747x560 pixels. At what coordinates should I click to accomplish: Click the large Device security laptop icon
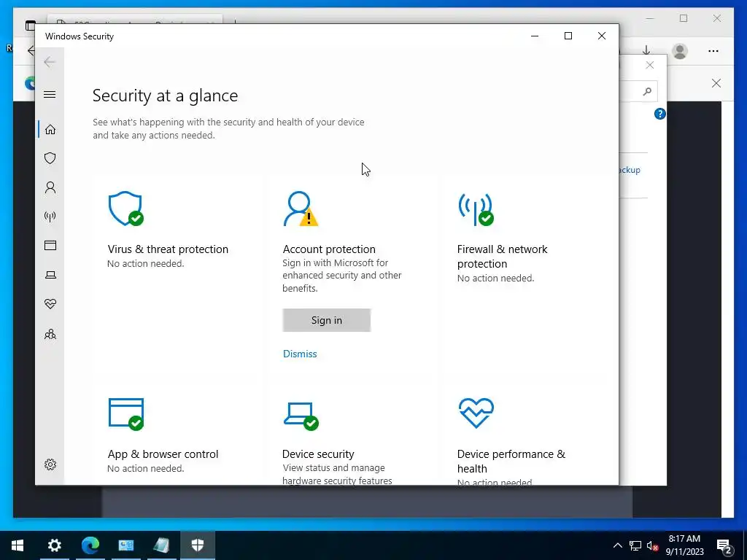(x=301, y=416)
